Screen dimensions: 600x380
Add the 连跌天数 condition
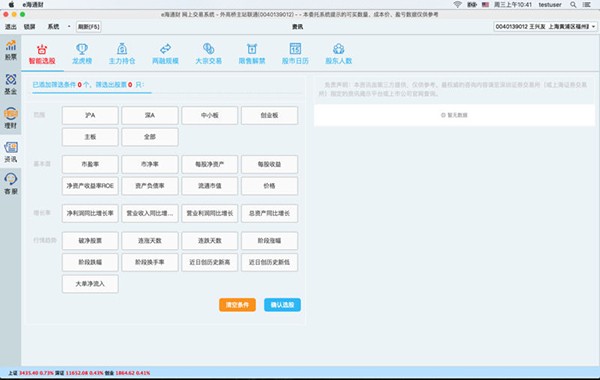(x=209, y=241)
